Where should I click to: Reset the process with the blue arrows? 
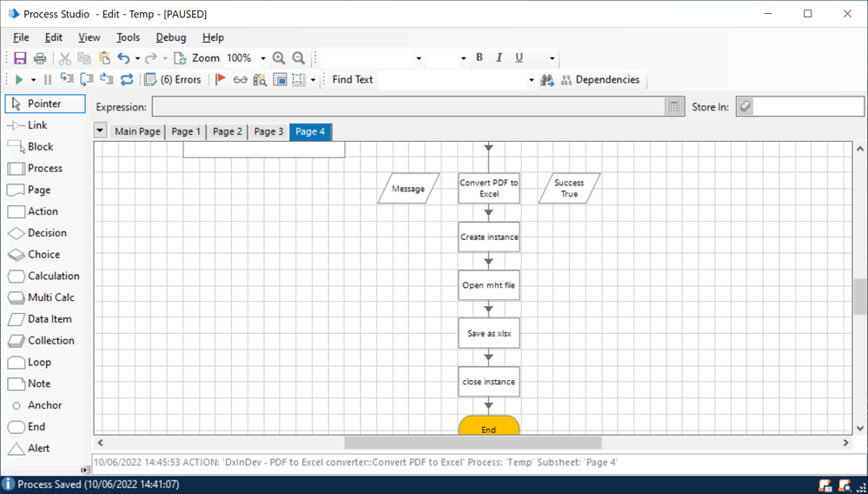[x=127, y=80]
